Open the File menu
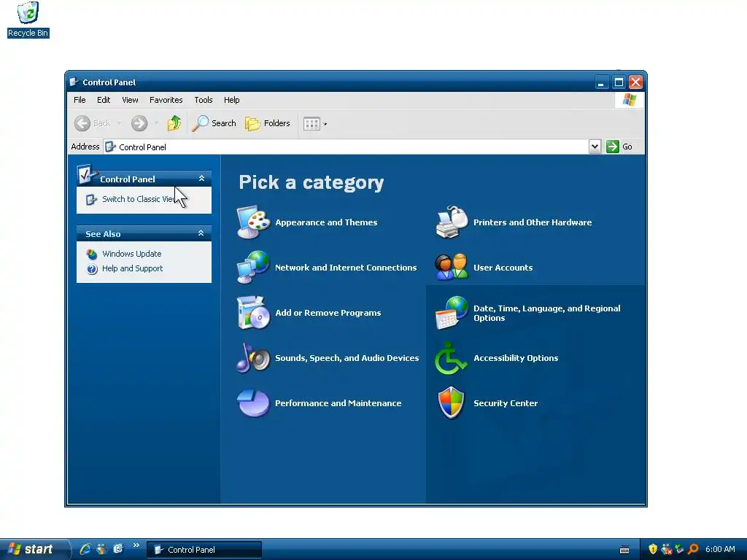Image resolution: width=747 pixels, height=560 pixels. coord(80,100)
